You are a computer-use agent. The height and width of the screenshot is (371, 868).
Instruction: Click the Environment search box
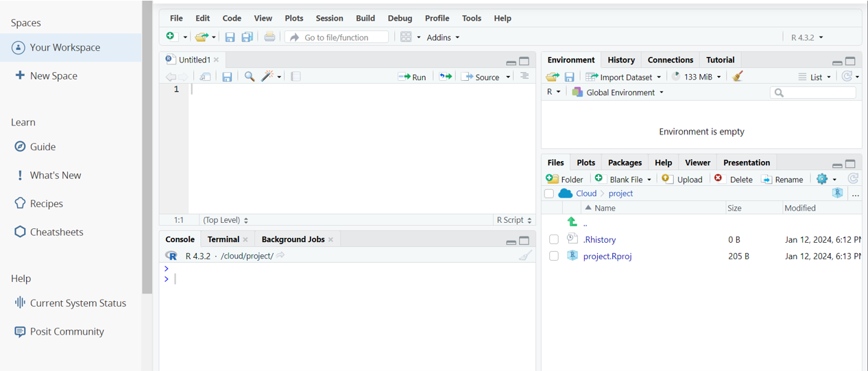[813, 92]
